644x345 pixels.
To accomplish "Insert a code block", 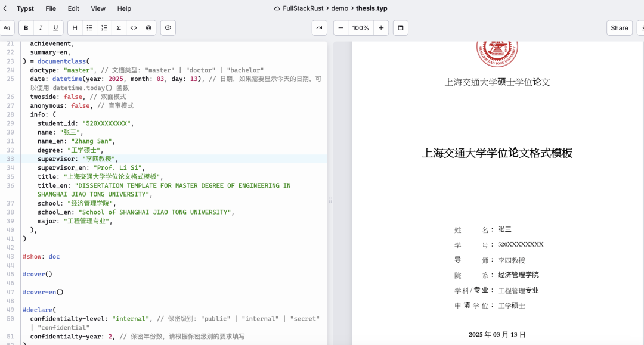I will [x=134, y=28].
